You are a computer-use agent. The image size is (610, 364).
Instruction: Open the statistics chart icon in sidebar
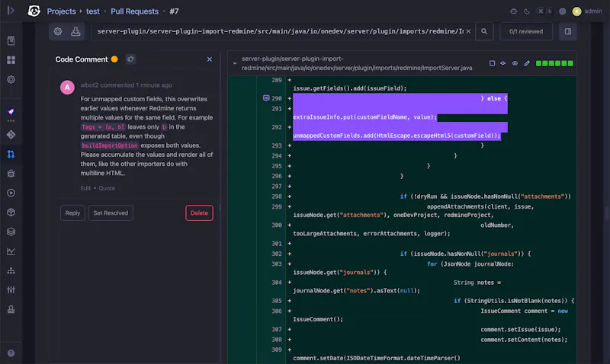tap(11, 251)
